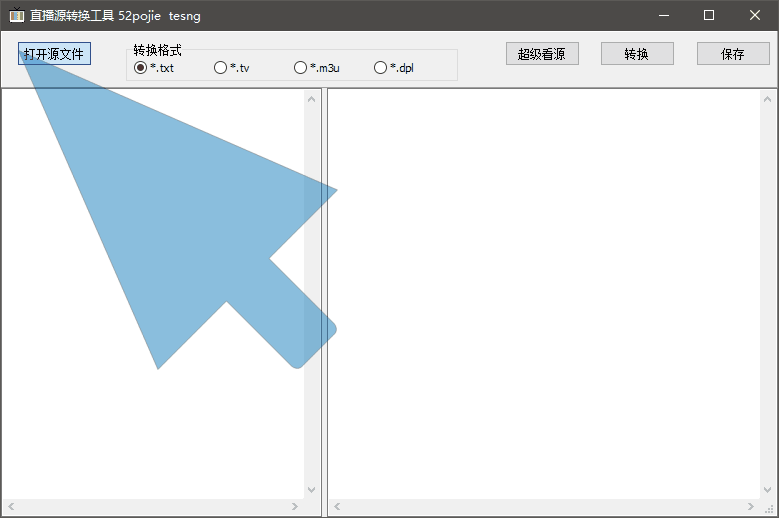Image resolution: width=779 pixels, height=518 pixels.
Task: Click the TV app icon in title bar
Action: tap(16, 15)
